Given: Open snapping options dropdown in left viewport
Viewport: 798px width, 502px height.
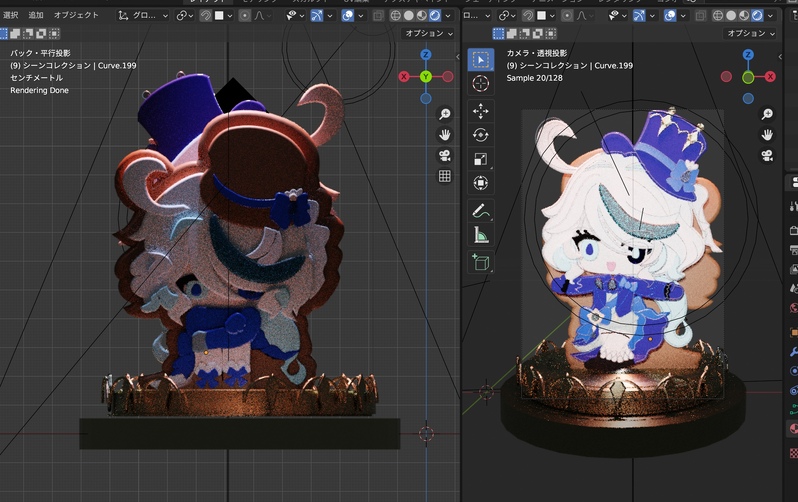Looking at the screenshot, I should [224, 16].
